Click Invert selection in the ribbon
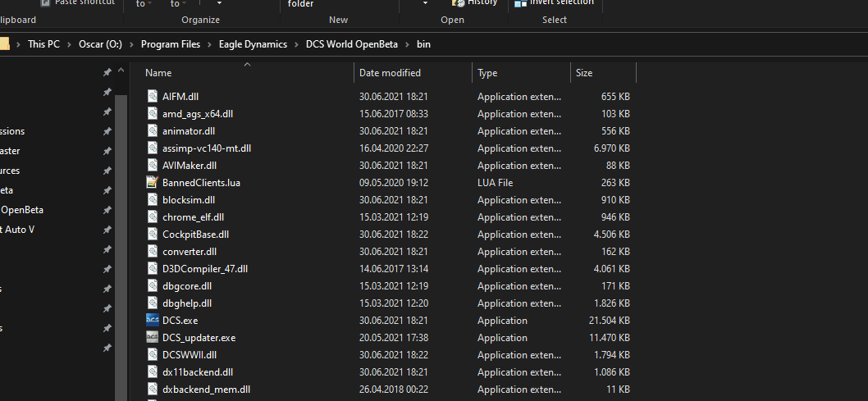Viewport: 868px width, 401px height. pos(555,2)
